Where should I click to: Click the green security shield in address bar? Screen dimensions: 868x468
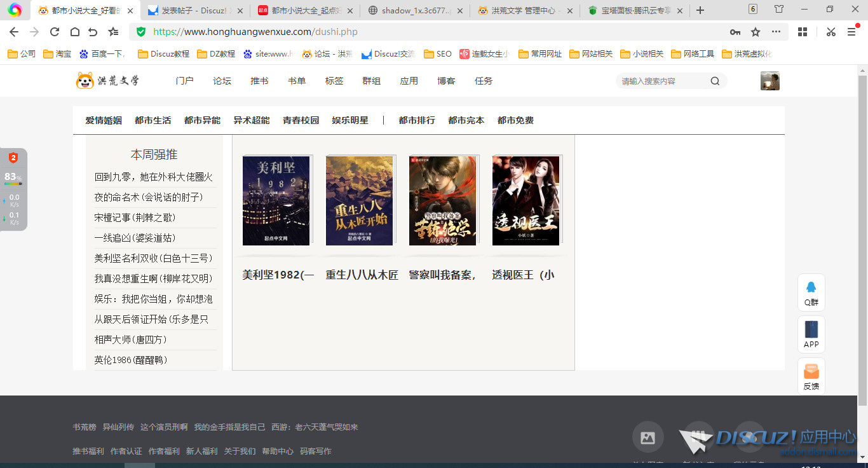[140, 31]
